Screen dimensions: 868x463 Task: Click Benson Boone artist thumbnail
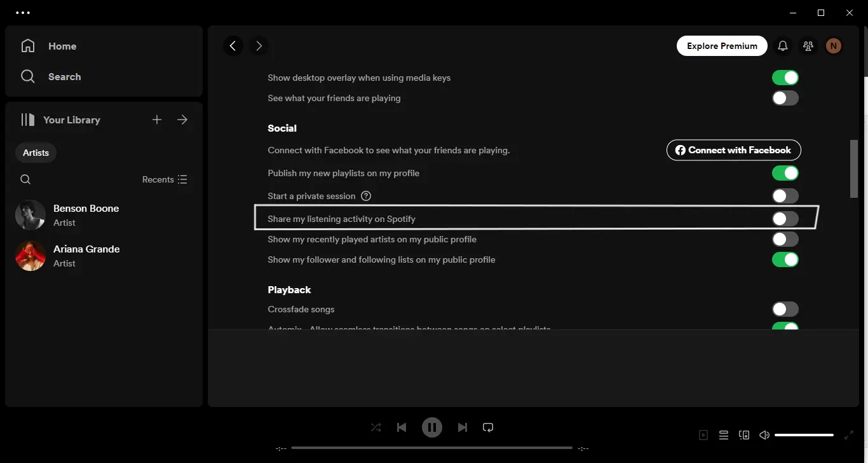(x=31, y=215)
